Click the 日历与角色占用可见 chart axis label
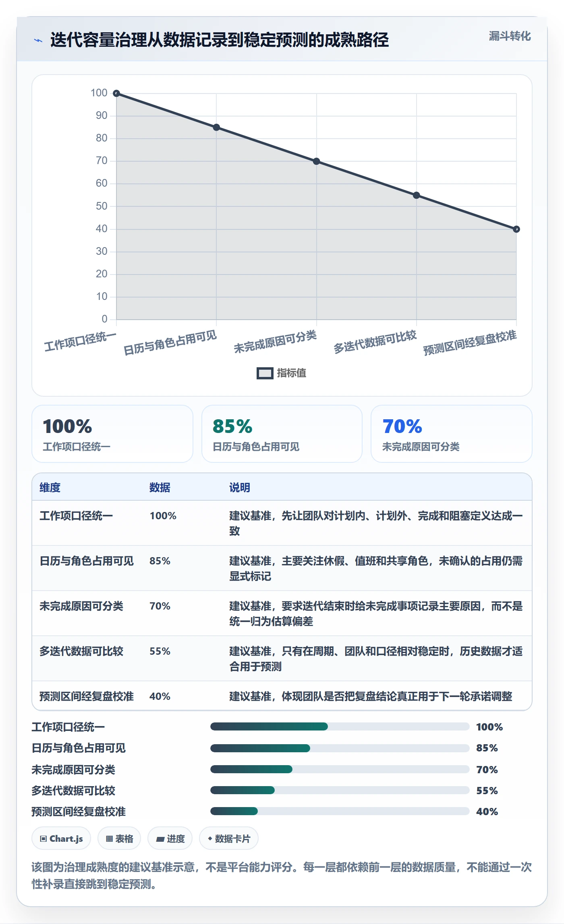The width and height of the screenshot is (564, 924). pos(170,343)
